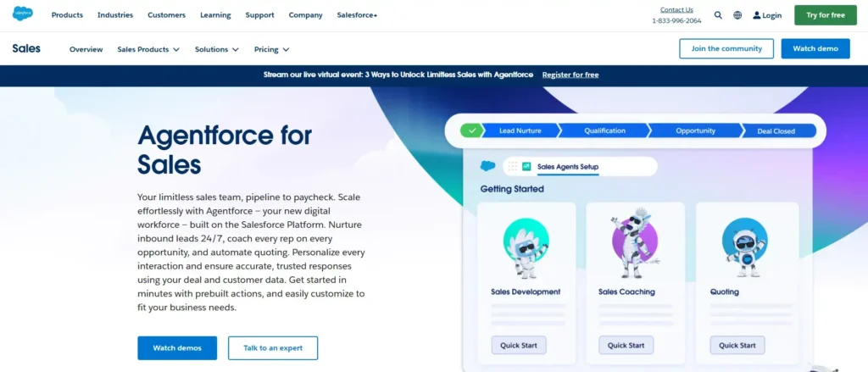Go to the Sales Overview tab

coord(86,49)
